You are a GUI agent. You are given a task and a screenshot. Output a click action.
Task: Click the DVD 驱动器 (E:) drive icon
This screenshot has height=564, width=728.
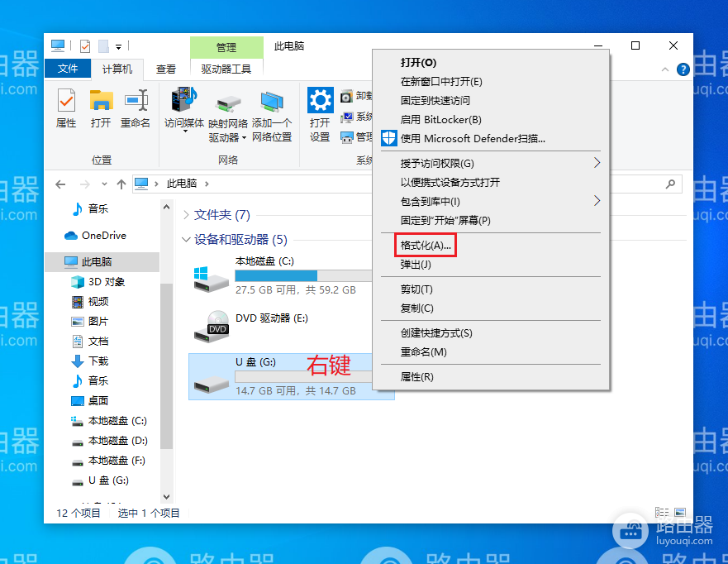[212, 327]
